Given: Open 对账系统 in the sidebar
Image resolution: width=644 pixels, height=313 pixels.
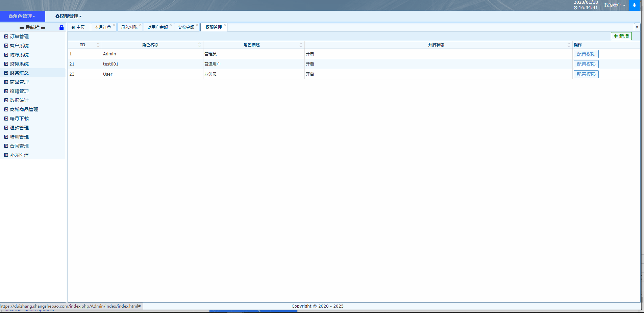Looking at the screenshot, I should pos(19,55).
